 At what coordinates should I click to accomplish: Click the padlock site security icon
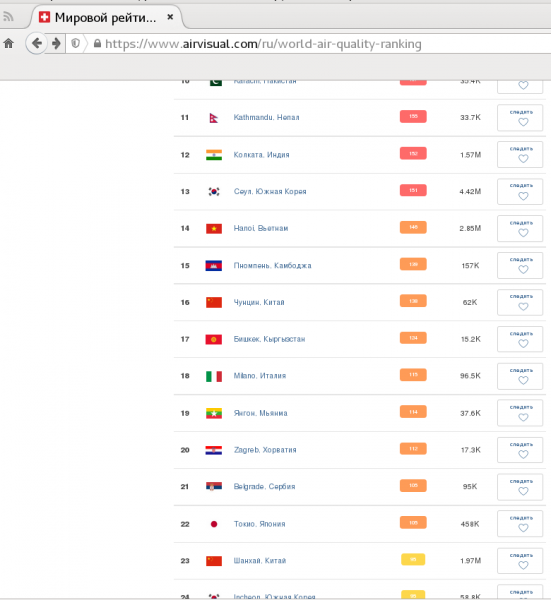pos(97,43)
